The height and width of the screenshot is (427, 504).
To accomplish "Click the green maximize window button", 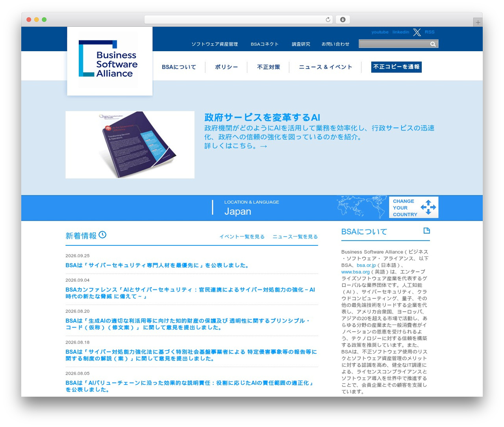I will tap(44, 20).
